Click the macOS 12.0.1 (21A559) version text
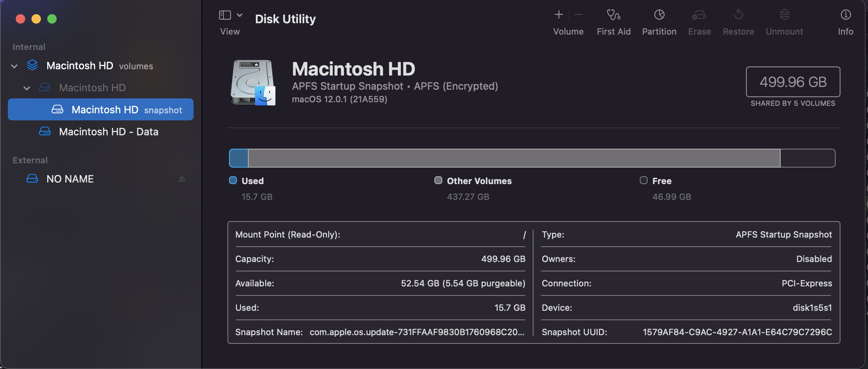 (340, 99)
